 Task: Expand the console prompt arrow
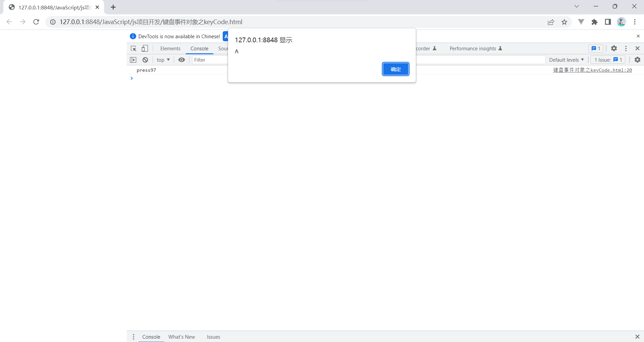pos(131,78)
